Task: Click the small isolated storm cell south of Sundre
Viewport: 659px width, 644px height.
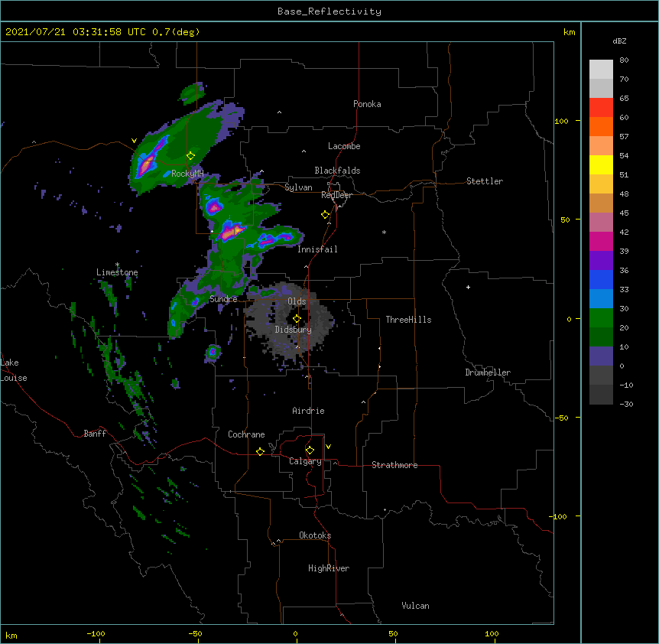Action: click(x=213, y=353)
